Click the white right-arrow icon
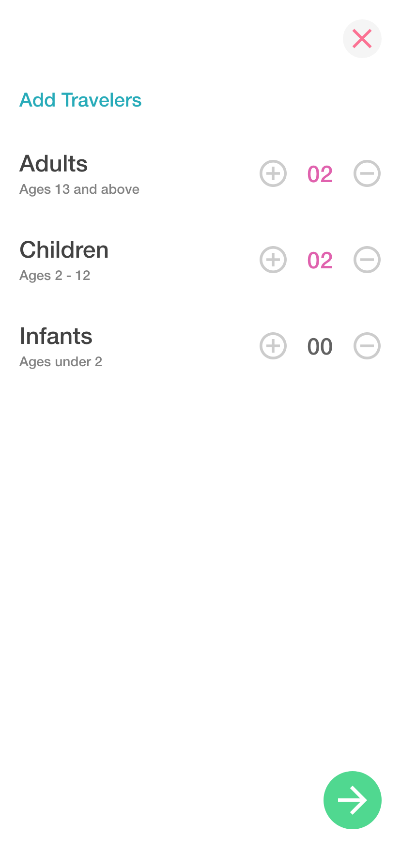Image resolution: width=401 pixels, height=868 pixels. pyautogui.click(x=352, y=800)
